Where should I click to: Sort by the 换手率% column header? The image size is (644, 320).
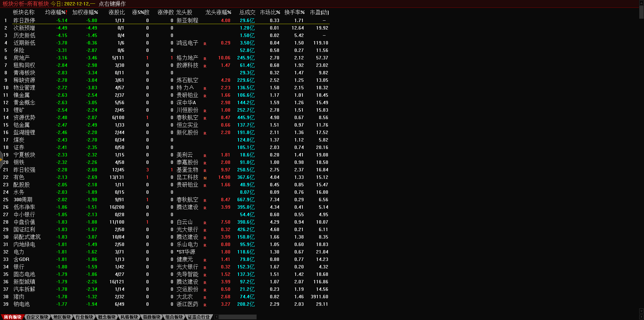pyautogui.click(x=294, y=13)
